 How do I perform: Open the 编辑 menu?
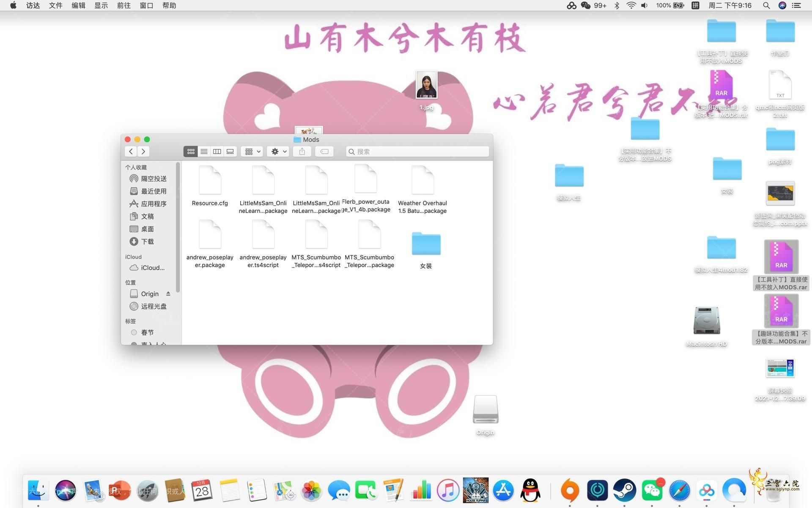point(78,6)
